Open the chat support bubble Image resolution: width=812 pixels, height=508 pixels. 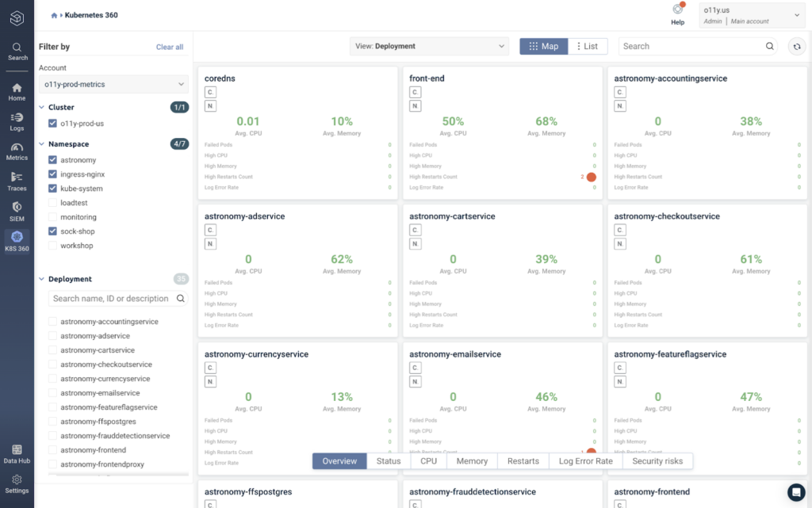pos(796,492)
